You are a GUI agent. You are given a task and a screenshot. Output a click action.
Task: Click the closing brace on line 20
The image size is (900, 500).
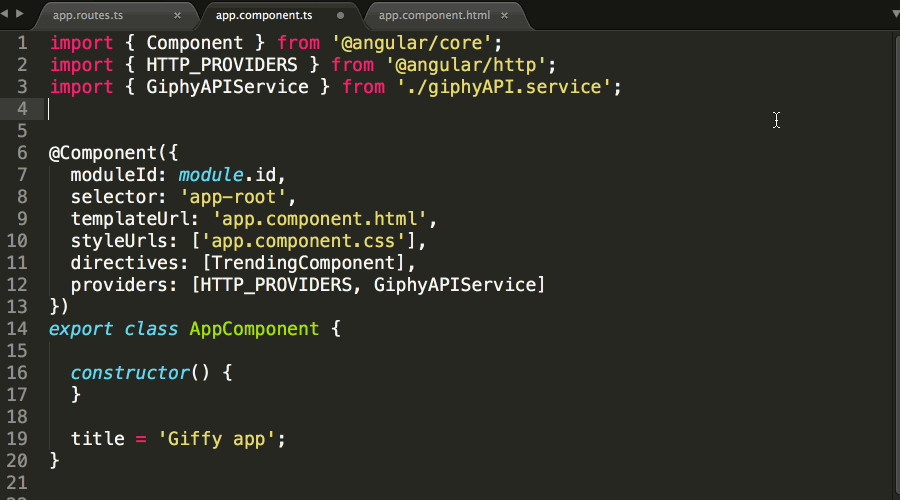coord(54,460)
